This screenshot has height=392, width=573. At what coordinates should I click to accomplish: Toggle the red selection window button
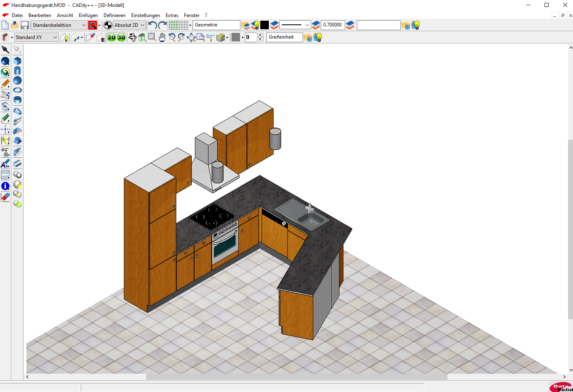[93, 25]
